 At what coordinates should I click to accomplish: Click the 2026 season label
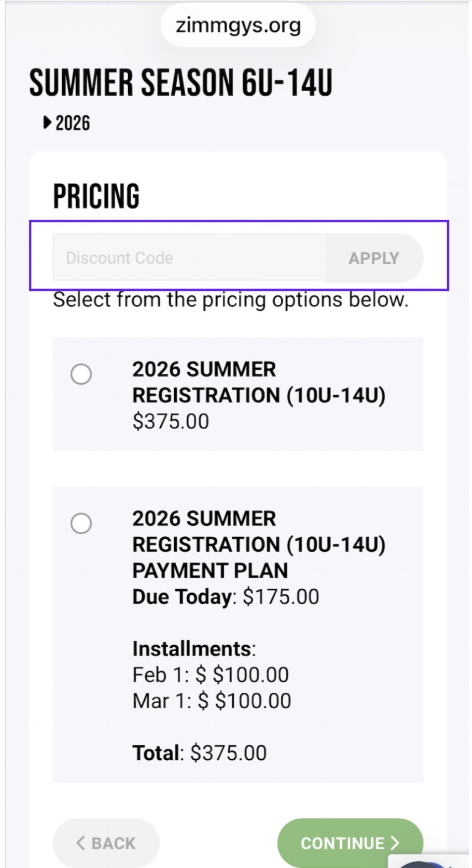click(72, 123)
